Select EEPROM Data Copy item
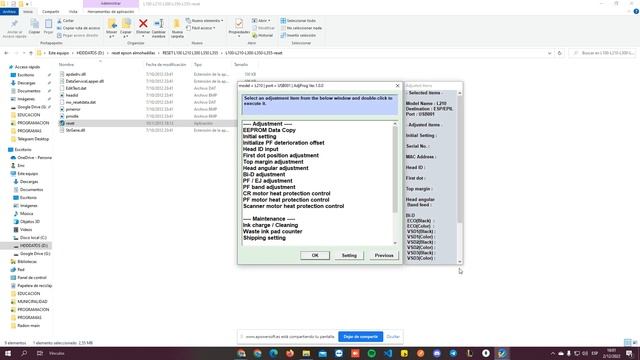The height and width of the screenshot is (360, 640). click(x=269, y=130)
